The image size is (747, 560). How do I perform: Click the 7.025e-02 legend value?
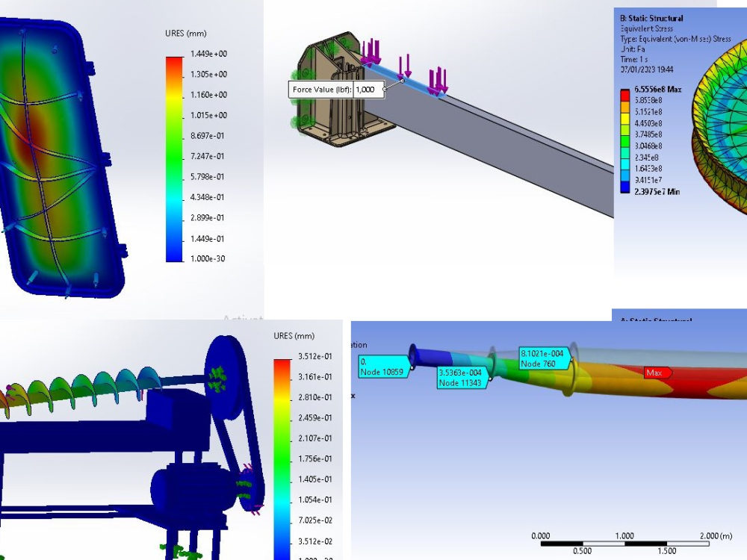coord(315,520)
